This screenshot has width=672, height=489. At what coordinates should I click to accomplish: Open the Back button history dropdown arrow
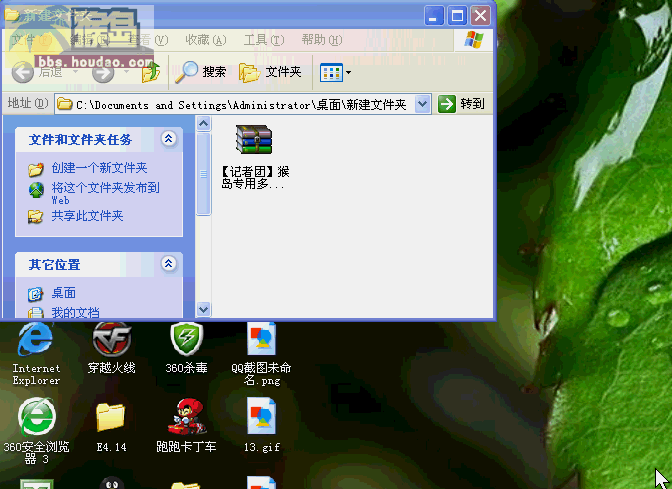tap(76, 72)
